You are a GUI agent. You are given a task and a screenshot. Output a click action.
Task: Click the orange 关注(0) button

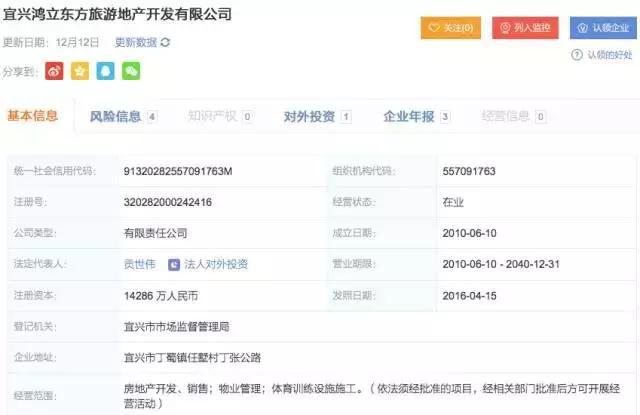pos(451,28)
